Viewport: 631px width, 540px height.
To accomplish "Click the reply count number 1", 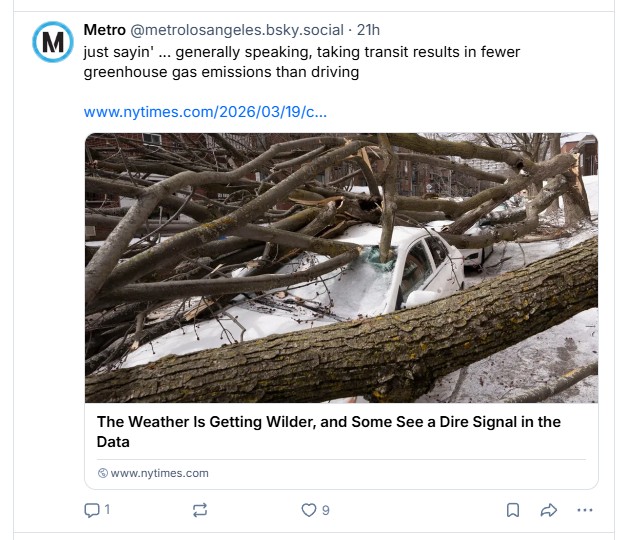I will [x=107, y=510].
